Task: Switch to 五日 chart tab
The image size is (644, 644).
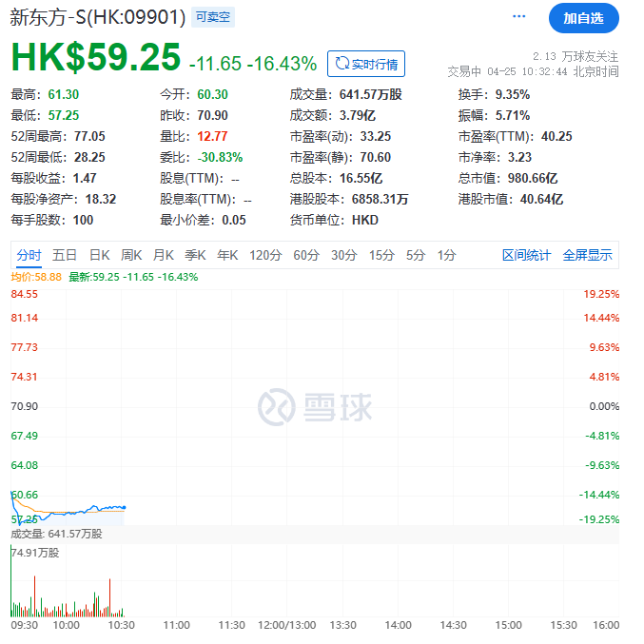Action: point(65,255)
